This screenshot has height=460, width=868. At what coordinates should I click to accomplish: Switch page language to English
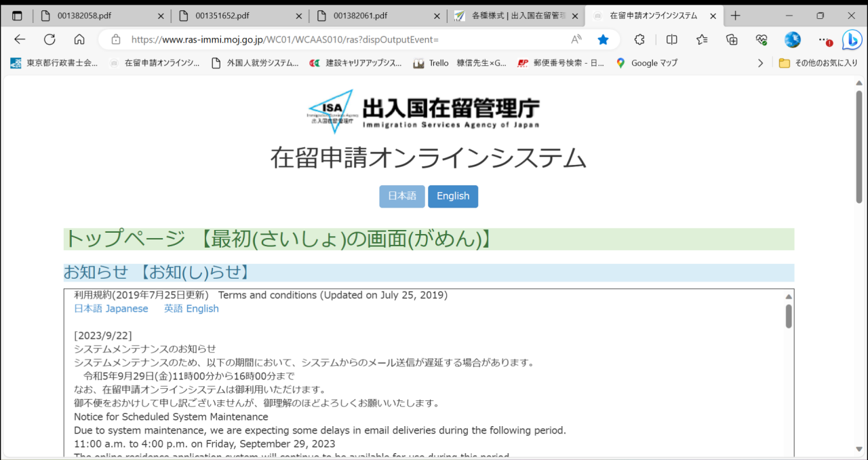click(453, 196)
